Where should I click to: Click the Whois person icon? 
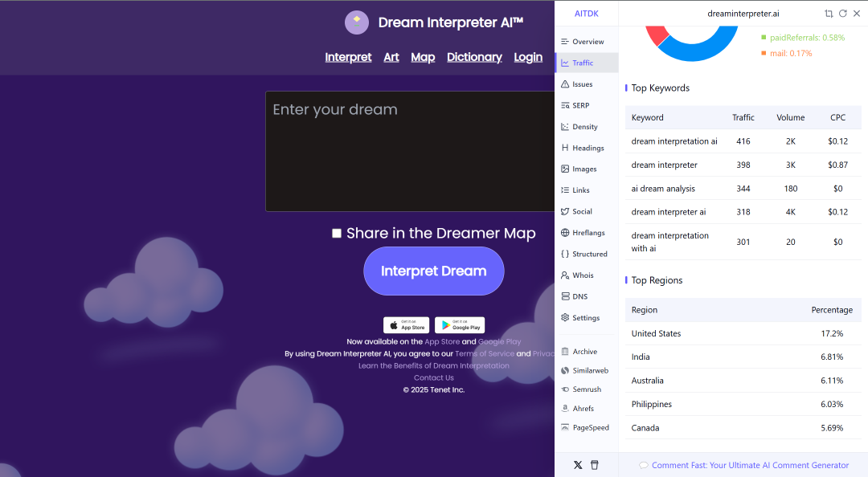point(565,275)
